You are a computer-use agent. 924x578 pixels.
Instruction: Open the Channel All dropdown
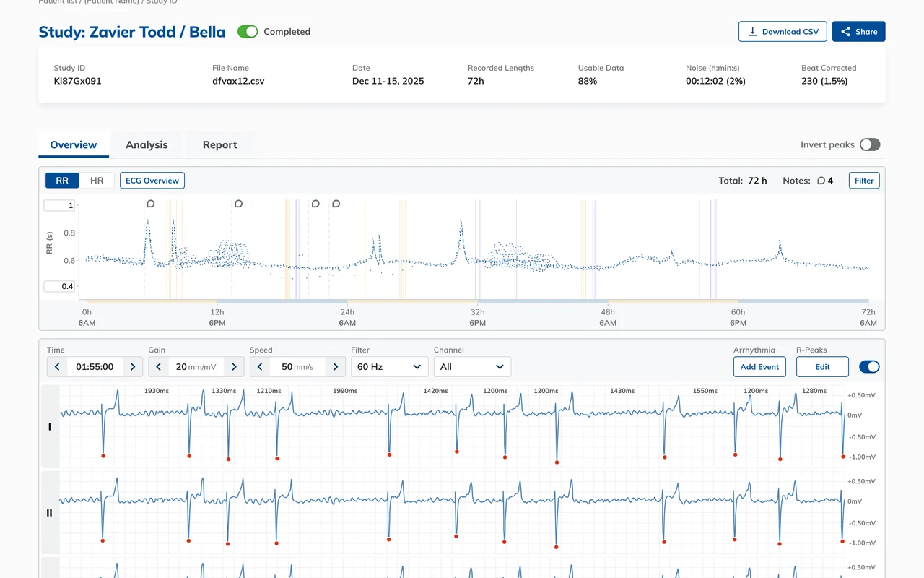[472, 367]
